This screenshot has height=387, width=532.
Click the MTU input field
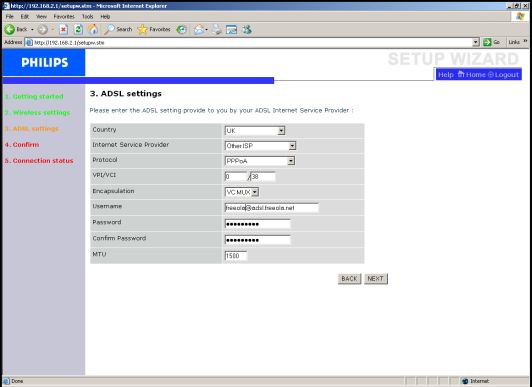[236, 256]
